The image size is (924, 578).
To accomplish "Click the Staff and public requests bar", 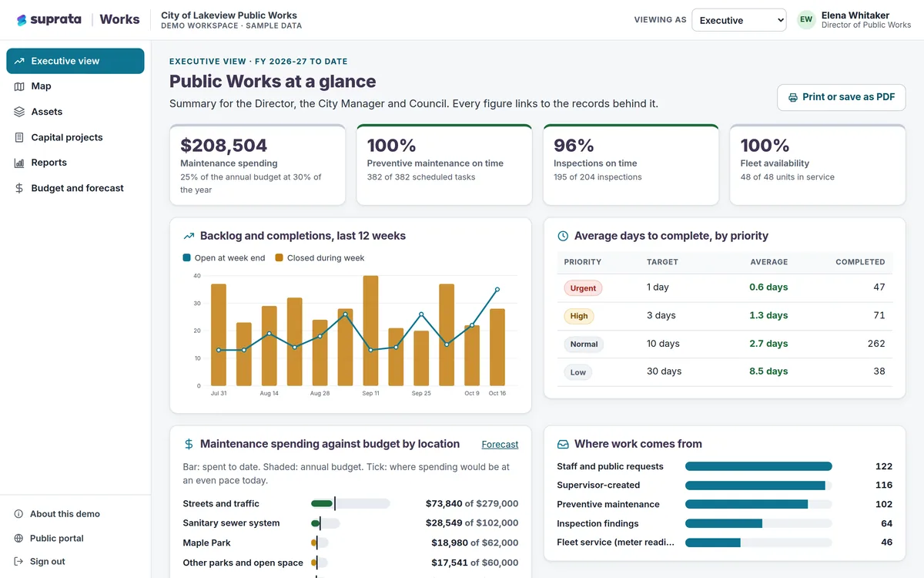I will pos(758,466).
